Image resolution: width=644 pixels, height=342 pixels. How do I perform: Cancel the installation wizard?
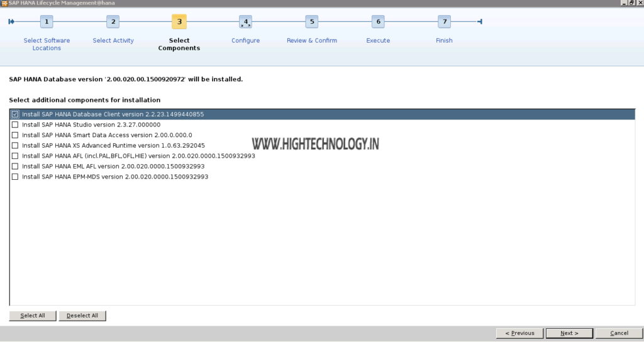619,333
